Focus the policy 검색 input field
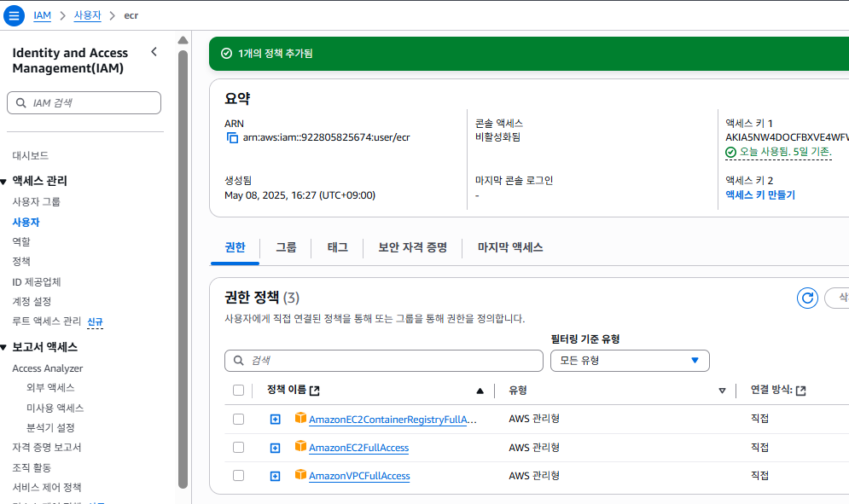 pyautogui.click(x=384, y=361)
